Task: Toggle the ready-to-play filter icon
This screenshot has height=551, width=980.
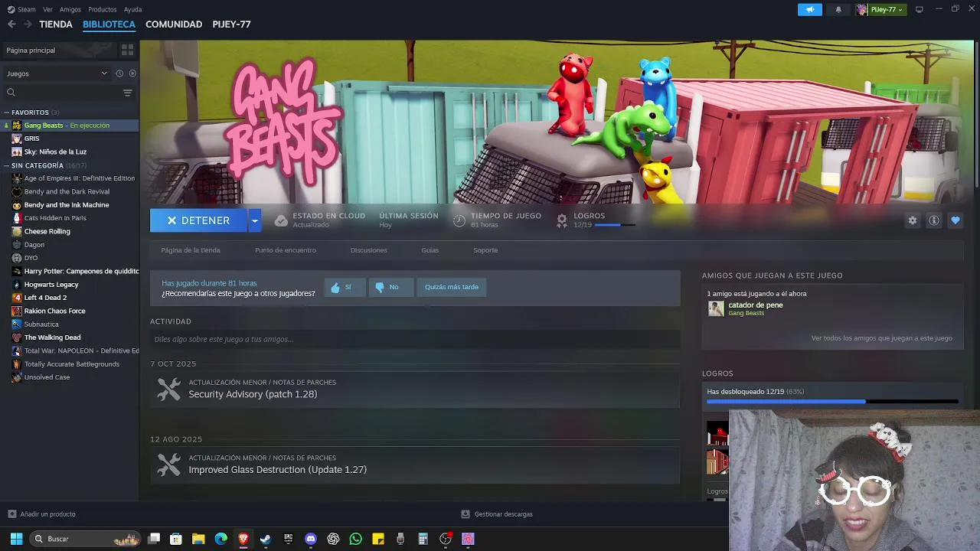Action: [x=132, y=73]
